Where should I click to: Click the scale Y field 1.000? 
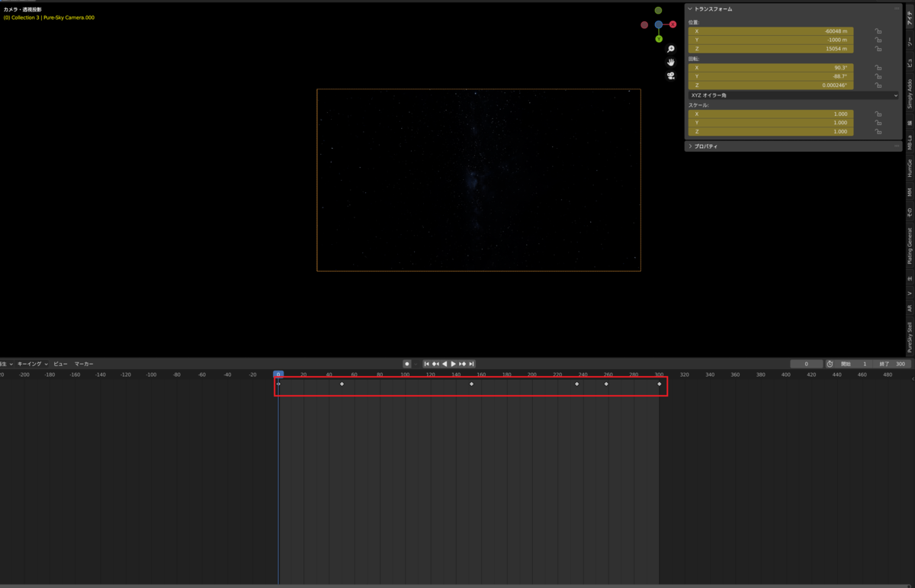771,123
